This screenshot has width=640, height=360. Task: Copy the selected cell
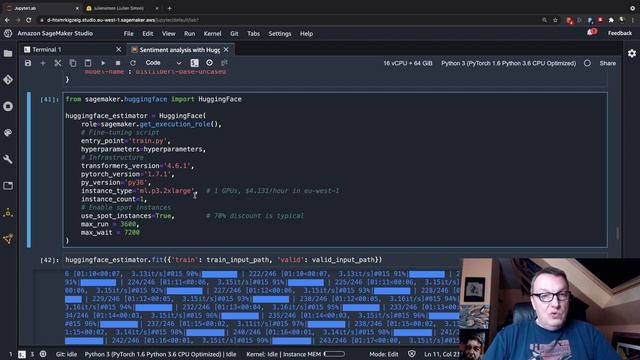73,63
